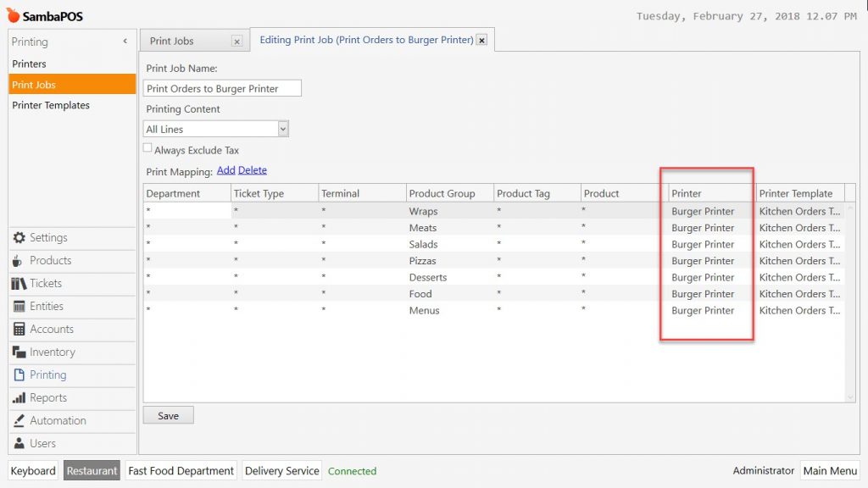This screenshot has width=868, height=488.
Task: Select the Salads product group cell
Action: pos(450,245)
